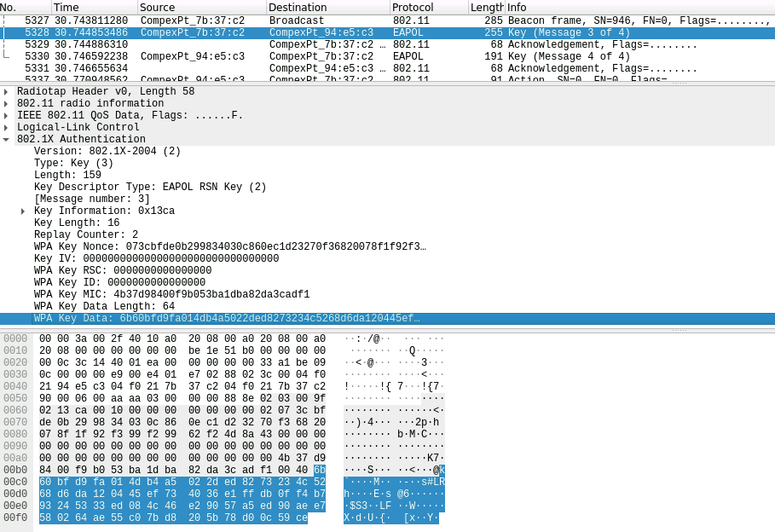Sort packets by Info column
This screenshot has height=532, width=775.
(640, 8)
